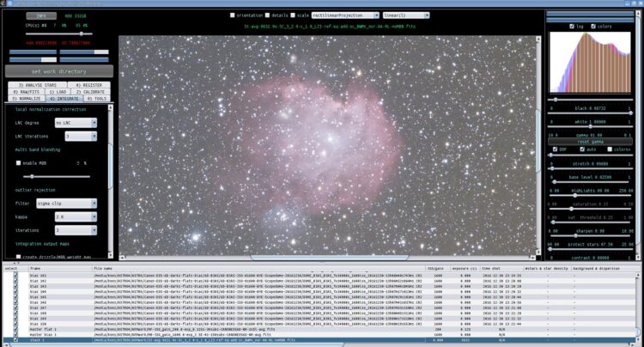Open the rectilinearProjection dropdown
Image resolution: width=644 pixels, height=347 pixels.
coord(345,15)
